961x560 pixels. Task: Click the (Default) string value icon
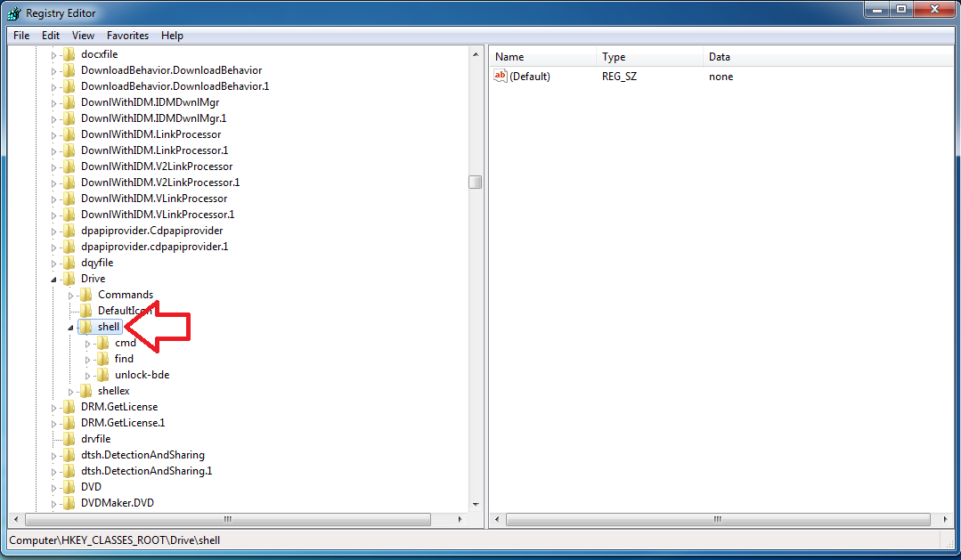pos(501,76)
